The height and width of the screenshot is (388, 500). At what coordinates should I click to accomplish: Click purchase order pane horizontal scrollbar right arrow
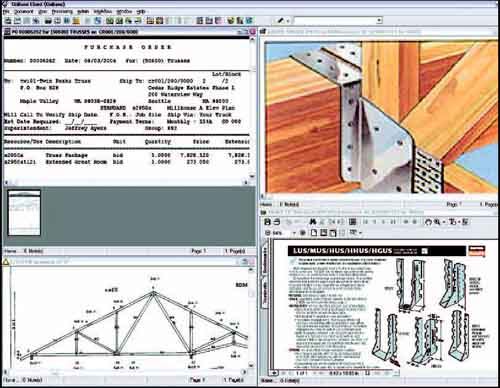coord(246,182)
